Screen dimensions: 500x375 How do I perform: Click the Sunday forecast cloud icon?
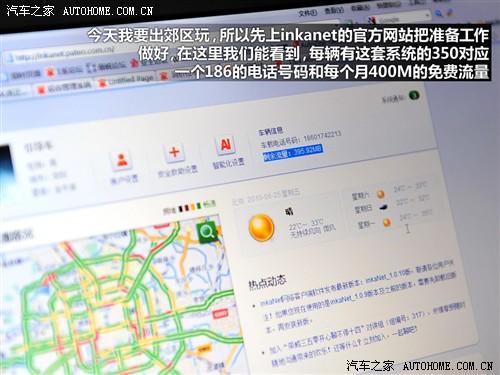coord(384,208)
